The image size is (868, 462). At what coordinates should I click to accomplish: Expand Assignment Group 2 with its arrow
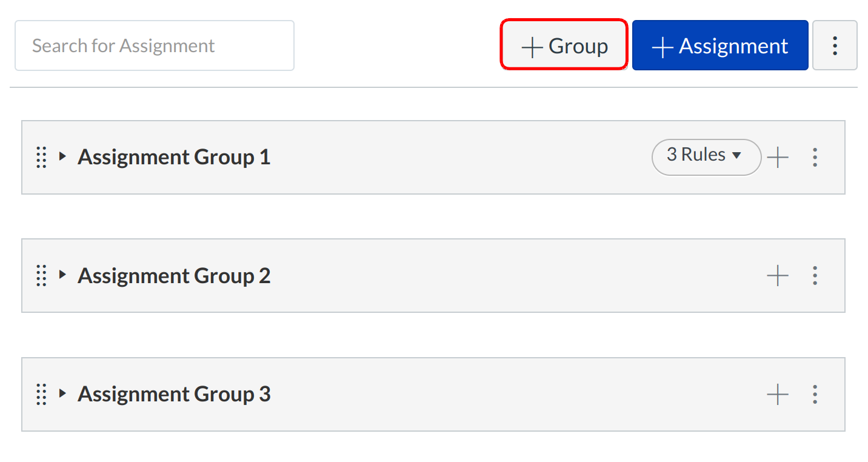coord(62,275)
